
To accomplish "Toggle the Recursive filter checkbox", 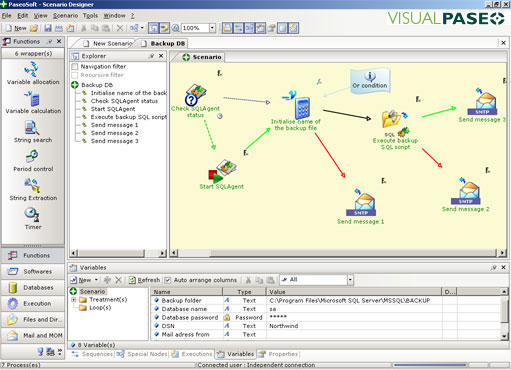I will (75, 75).
